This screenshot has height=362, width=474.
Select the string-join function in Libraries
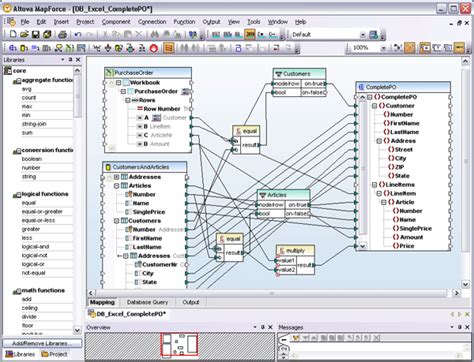click(34, 124)
